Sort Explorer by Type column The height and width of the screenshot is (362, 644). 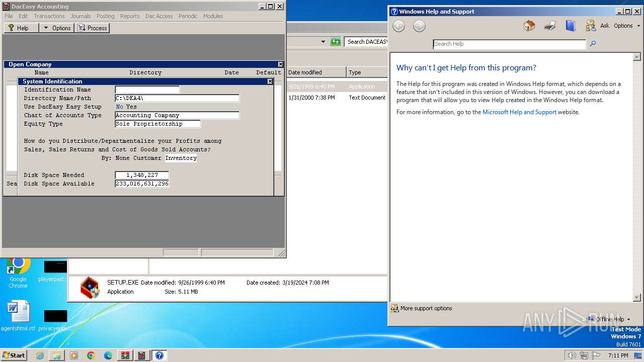click(x=367, y=72)
